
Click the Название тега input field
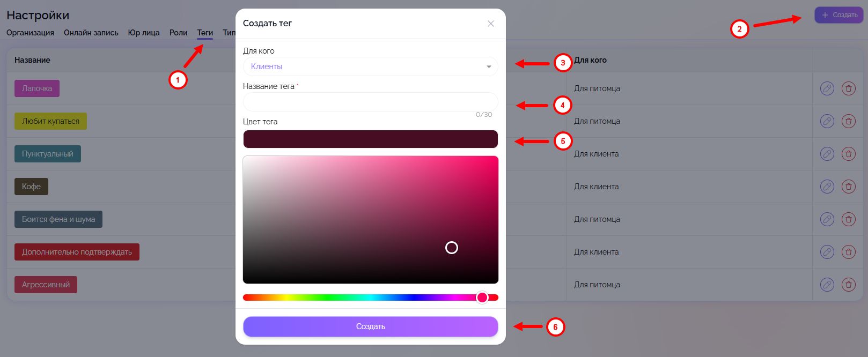[370, 102]
